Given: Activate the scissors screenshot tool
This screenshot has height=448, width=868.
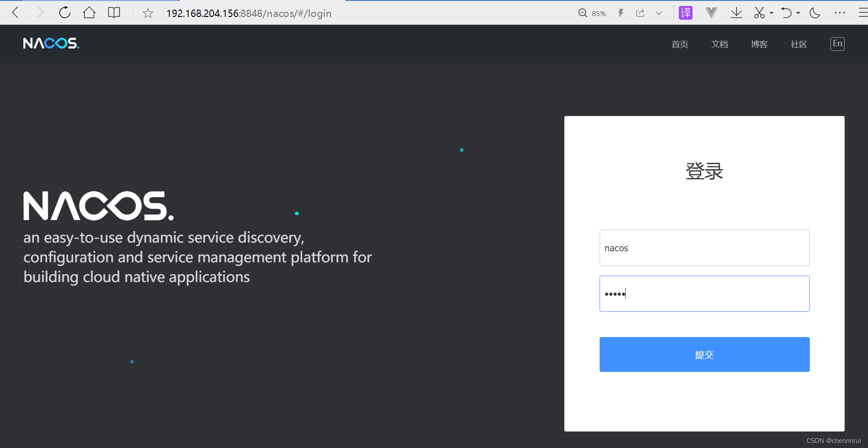Looking at the screenshot, I should [x=759, y=13].
